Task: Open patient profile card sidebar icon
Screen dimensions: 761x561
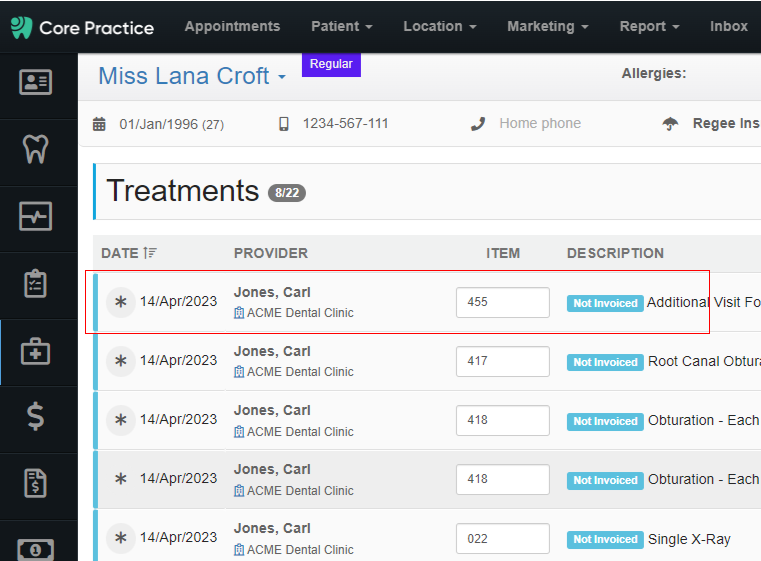Action: tap(35, 82)
